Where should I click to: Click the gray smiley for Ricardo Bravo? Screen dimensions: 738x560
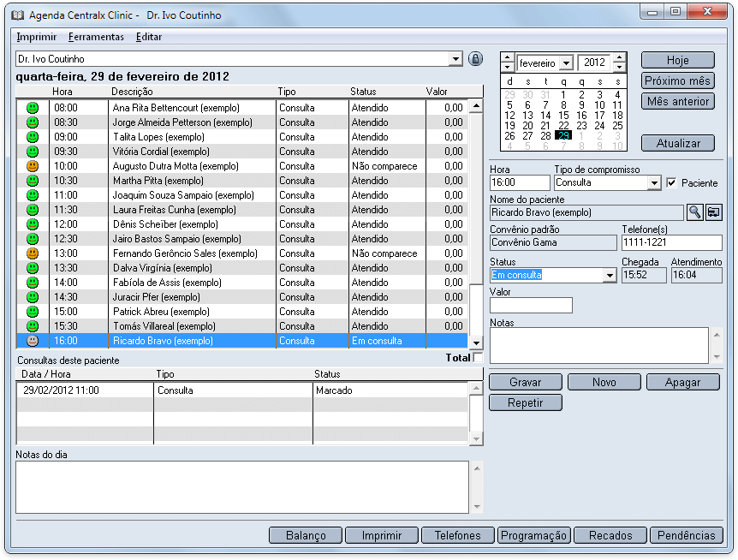coord(32,341)
